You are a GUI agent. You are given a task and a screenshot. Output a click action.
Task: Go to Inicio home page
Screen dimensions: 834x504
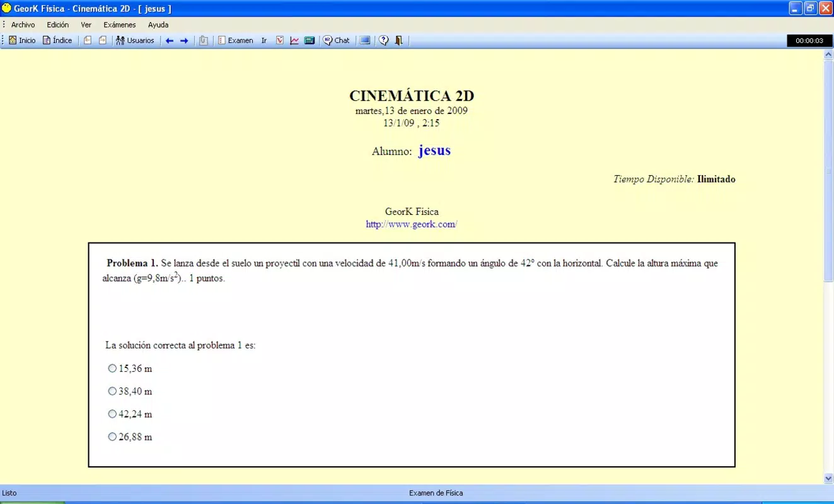coord(22,40)
